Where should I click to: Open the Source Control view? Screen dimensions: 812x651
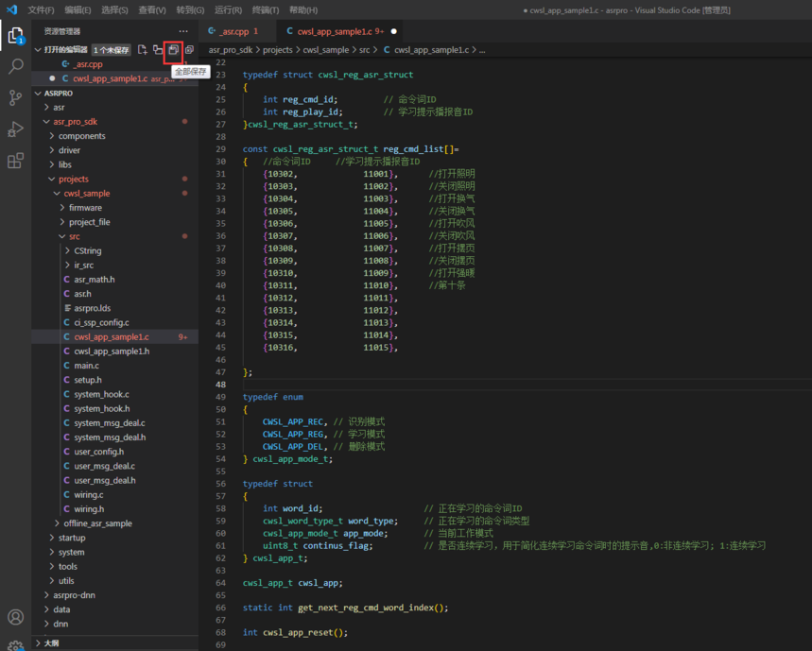pyautogui.click(x=15, y=98)
